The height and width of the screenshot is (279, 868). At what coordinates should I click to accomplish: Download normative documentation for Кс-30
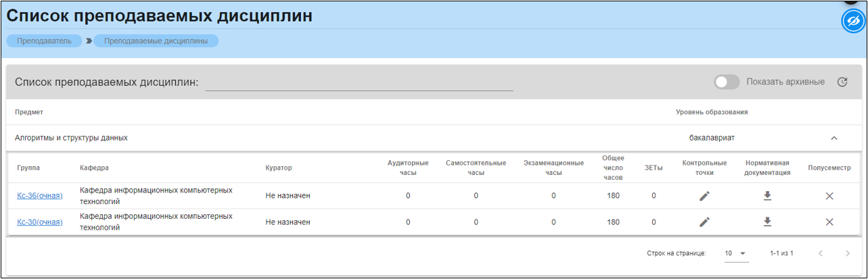pos(767,222)
